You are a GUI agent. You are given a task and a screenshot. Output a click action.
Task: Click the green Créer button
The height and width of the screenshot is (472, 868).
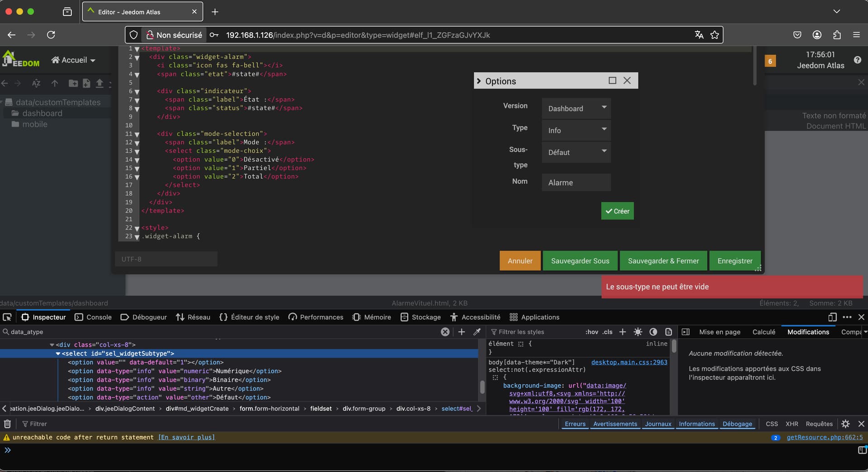pos(617,211)
